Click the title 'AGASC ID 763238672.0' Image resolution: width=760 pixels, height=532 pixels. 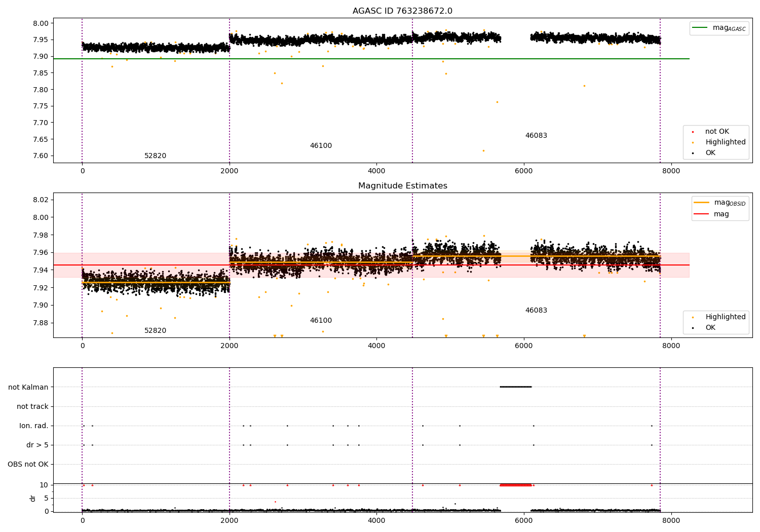pyautogui.click(x=402, y=11)
